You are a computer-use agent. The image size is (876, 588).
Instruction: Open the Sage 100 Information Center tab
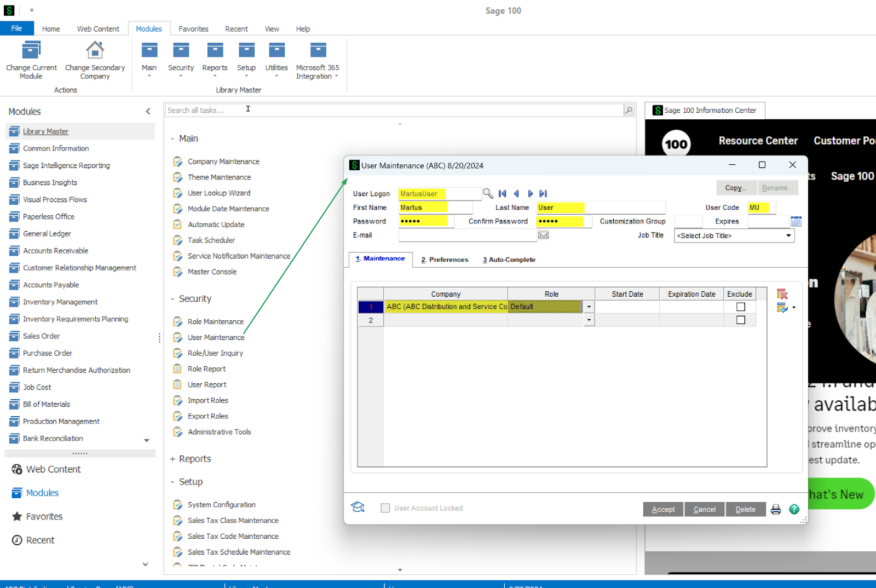pos(705,110)
